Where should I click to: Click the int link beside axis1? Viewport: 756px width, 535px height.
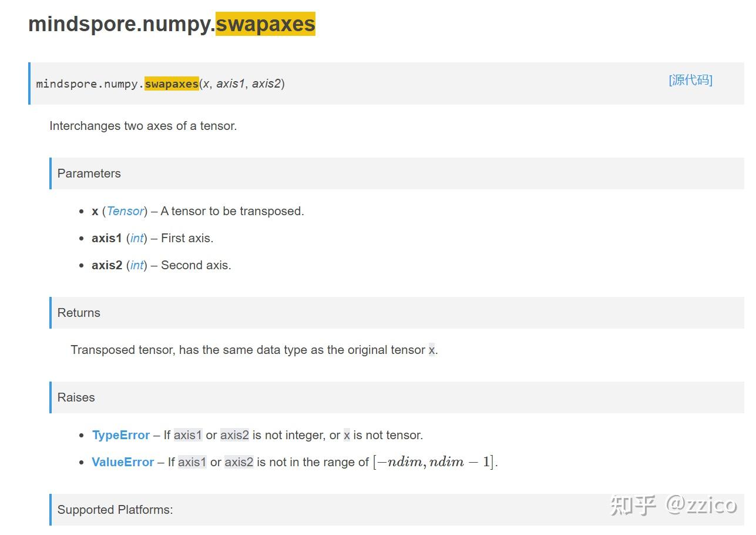[x=137, y=238]
